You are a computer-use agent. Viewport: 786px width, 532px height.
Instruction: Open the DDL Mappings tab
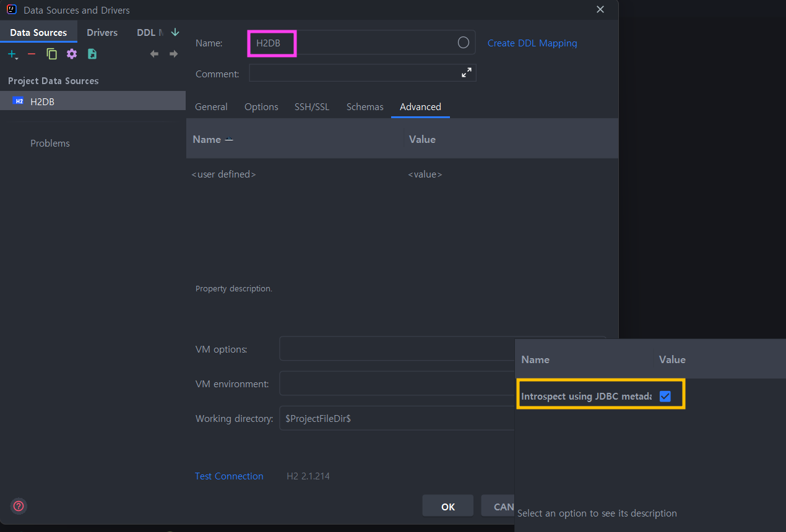[x=150, y=32]
